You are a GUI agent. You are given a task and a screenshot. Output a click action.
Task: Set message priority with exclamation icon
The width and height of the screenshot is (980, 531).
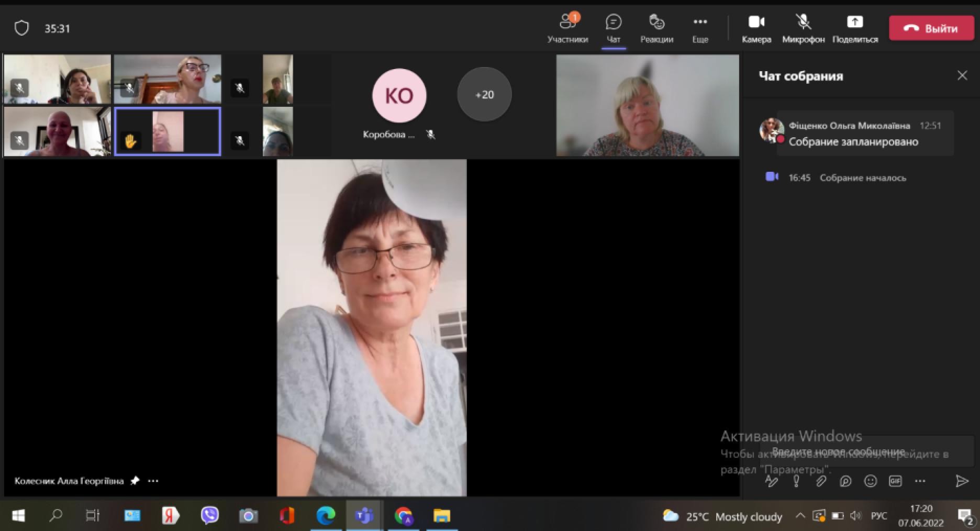796,481
